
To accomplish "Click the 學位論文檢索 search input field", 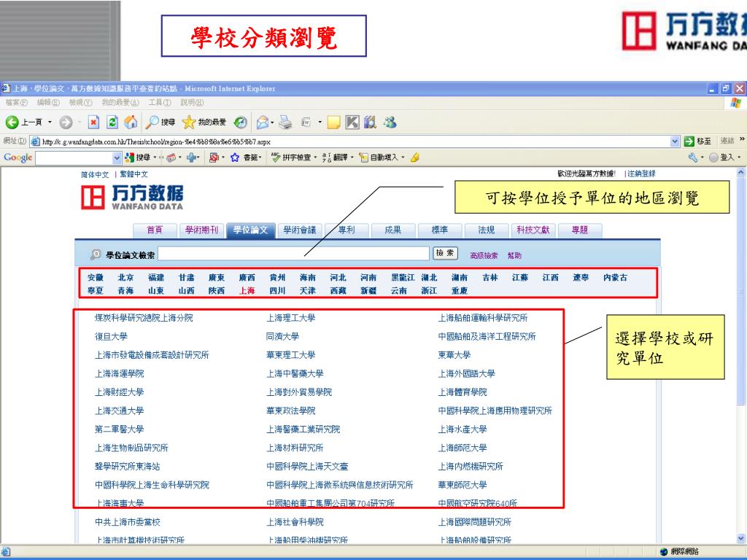I will coord(293,253).
